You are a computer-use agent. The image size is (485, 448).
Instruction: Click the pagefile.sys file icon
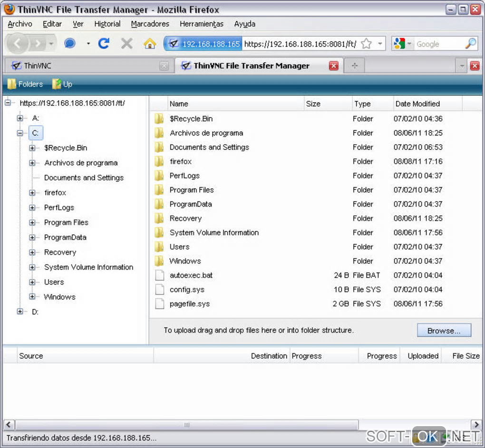point(159,304)
